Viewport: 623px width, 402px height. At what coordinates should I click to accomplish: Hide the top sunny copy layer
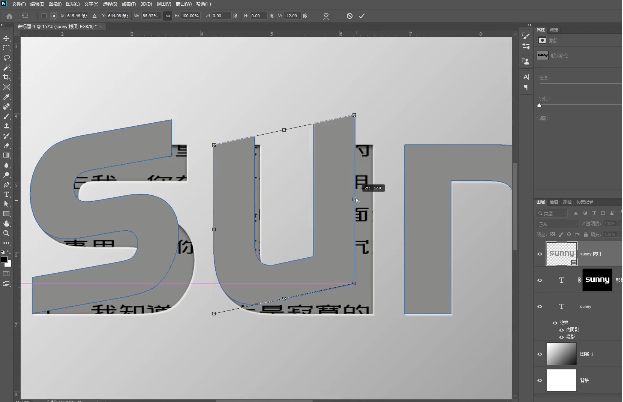click(x=541, y=254)
